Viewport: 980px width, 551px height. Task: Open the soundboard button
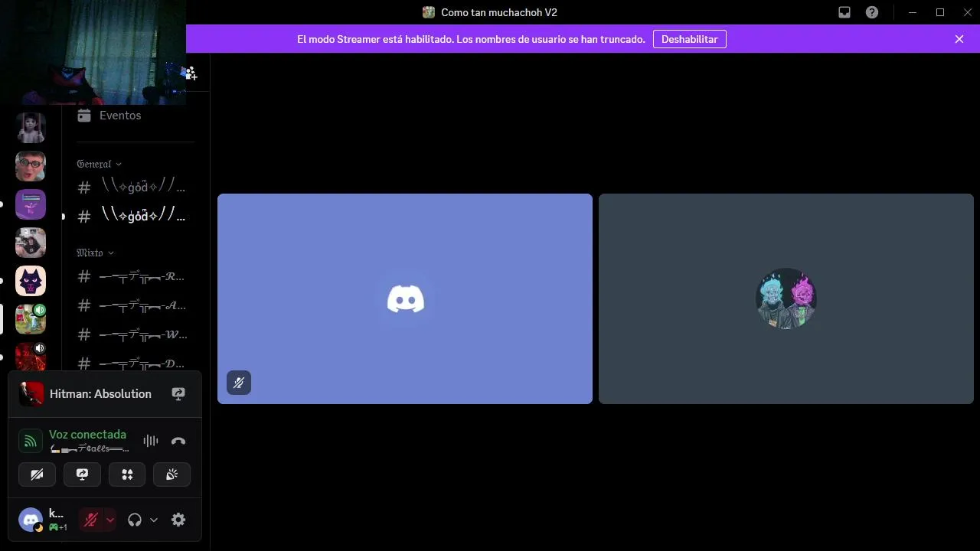pyautogui.click(x=171, y=474)
